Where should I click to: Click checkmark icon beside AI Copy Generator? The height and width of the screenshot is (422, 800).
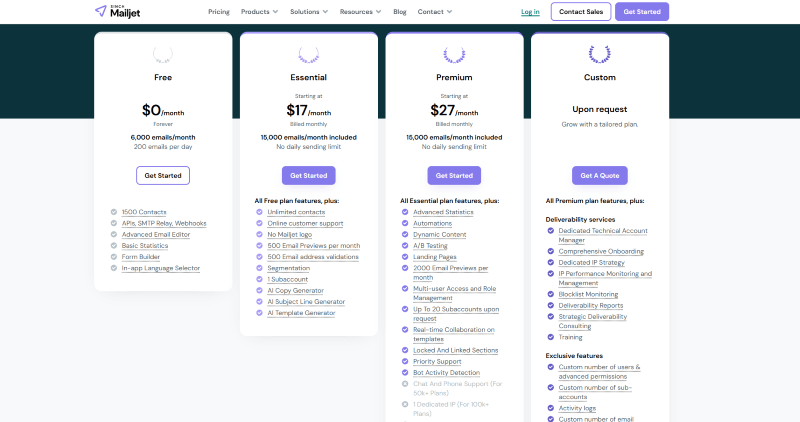point(259,290)
